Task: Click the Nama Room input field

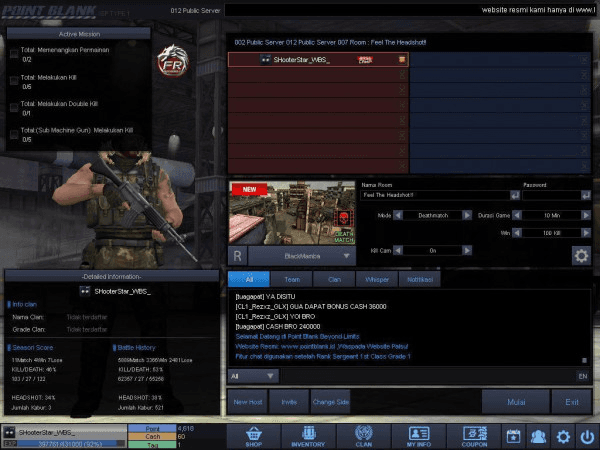Action: 435,195
